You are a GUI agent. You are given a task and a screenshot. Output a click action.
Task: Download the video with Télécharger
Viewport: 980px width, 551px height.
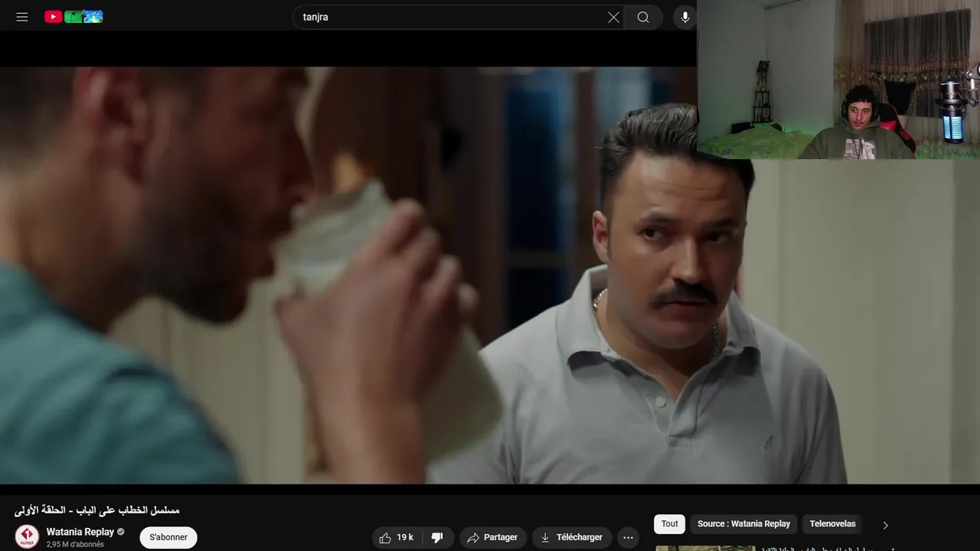pyautogui.click(x=572, y=537)
